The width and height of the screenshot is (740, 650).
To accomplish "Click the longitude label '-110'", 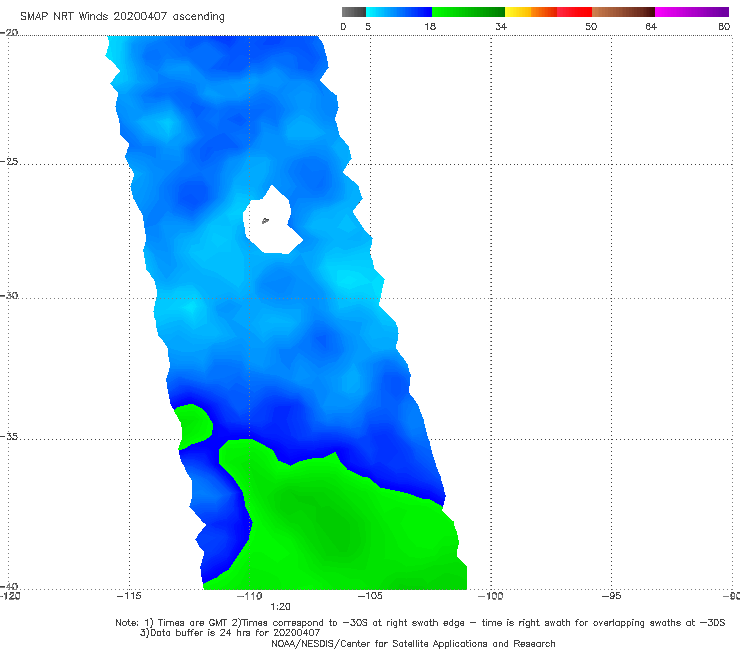I will click(x=250, y=596).
